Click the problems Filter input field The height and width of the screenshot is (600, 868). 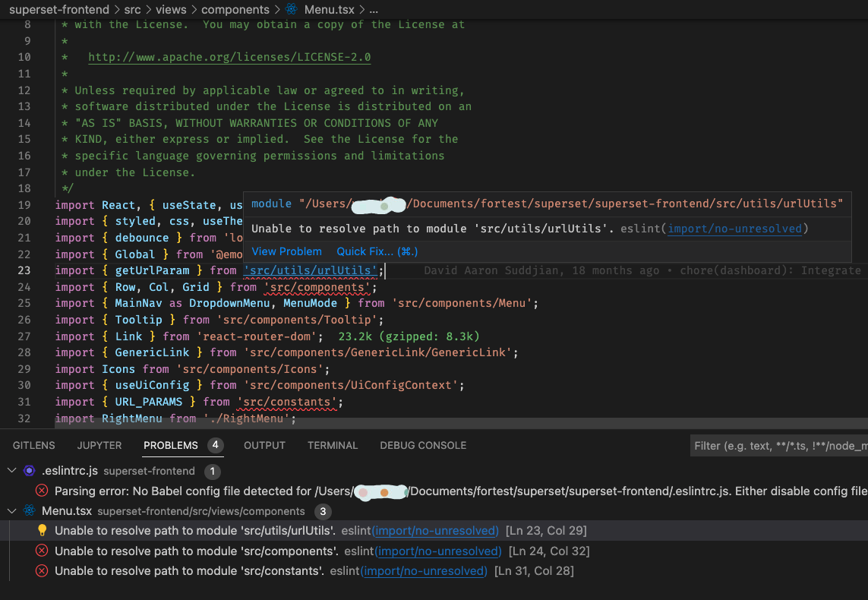pyautogui.click(x=779, y=446)
